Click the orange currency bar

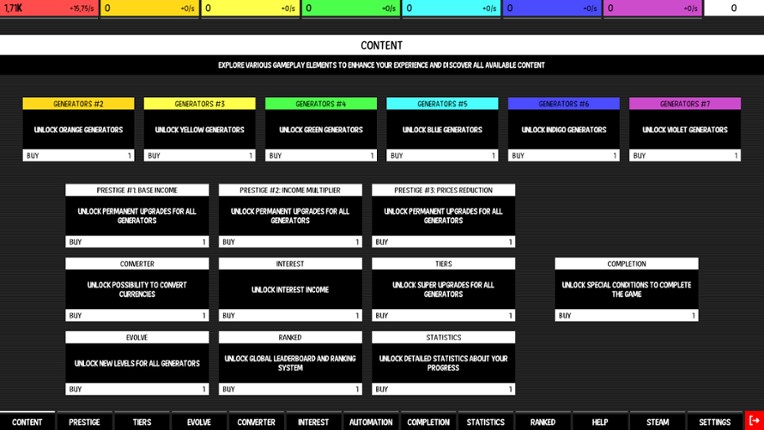(150, 8)
